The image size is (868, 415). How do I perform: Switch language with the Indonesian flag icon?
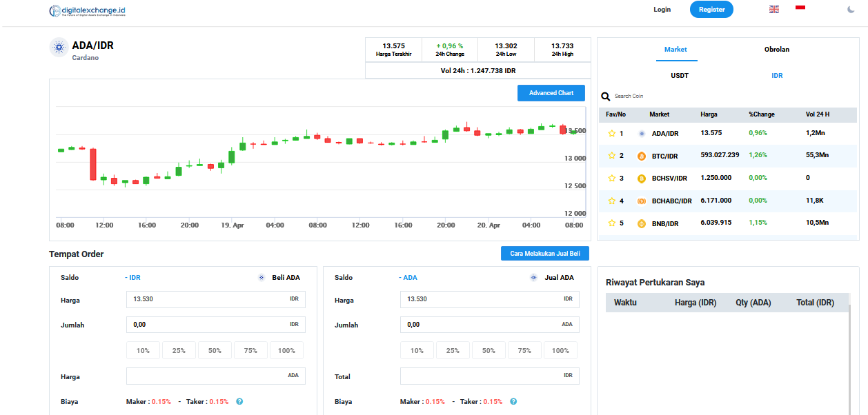coord(800,7)
